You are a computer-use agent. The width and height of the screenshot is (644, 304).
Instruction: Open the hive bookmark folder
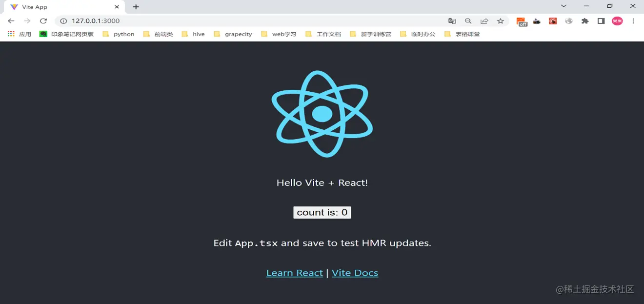coord(193,34)
